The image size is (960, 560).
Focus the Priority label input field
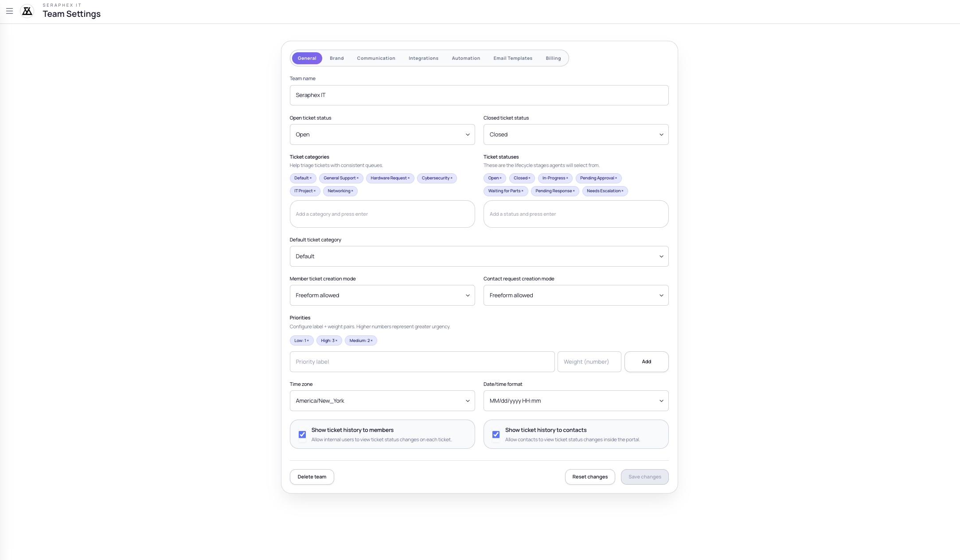tap(422, 362)
